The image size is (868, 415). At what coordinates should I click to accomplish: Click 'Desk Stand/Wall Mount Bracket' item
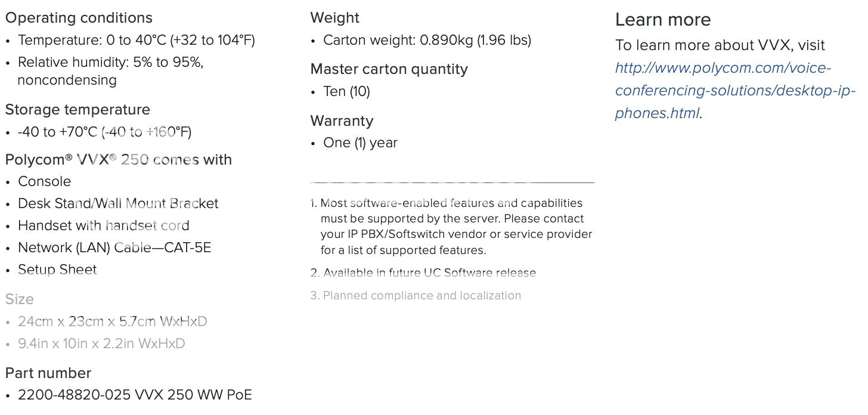[118, 203]
